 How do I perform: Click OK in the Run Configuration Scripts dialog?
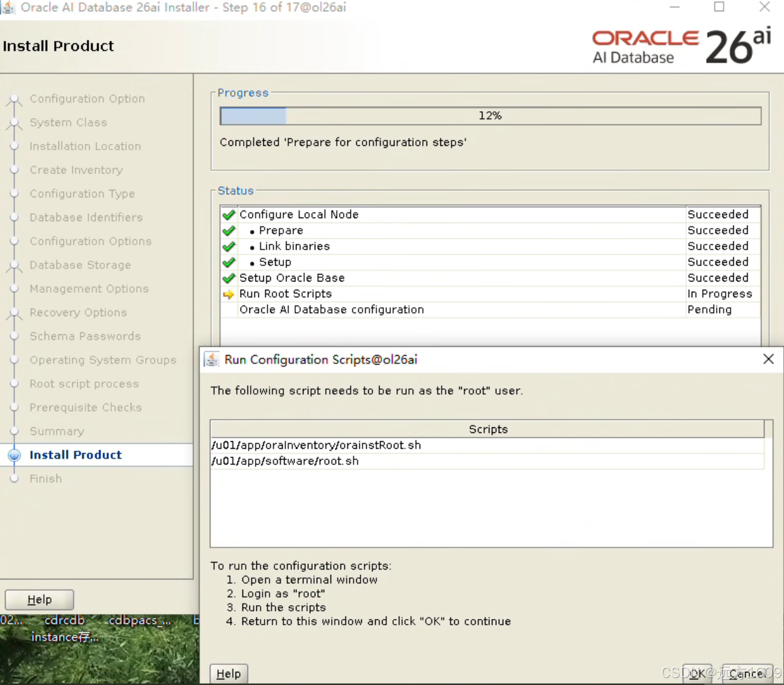697,674
